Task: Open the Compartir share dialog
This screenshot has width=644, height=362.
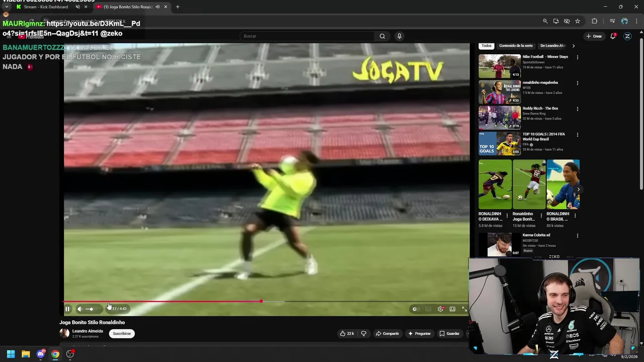Action: tap(387, 333)
